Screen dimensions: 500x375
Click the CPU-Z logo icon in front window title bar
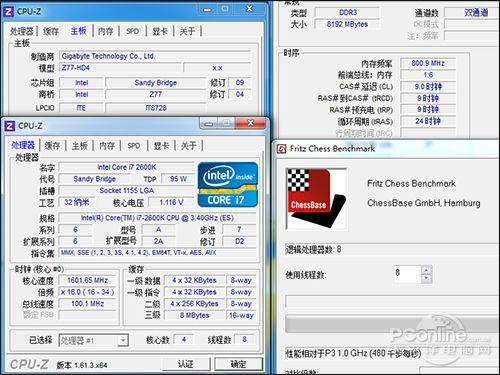(x=10, y=126)
